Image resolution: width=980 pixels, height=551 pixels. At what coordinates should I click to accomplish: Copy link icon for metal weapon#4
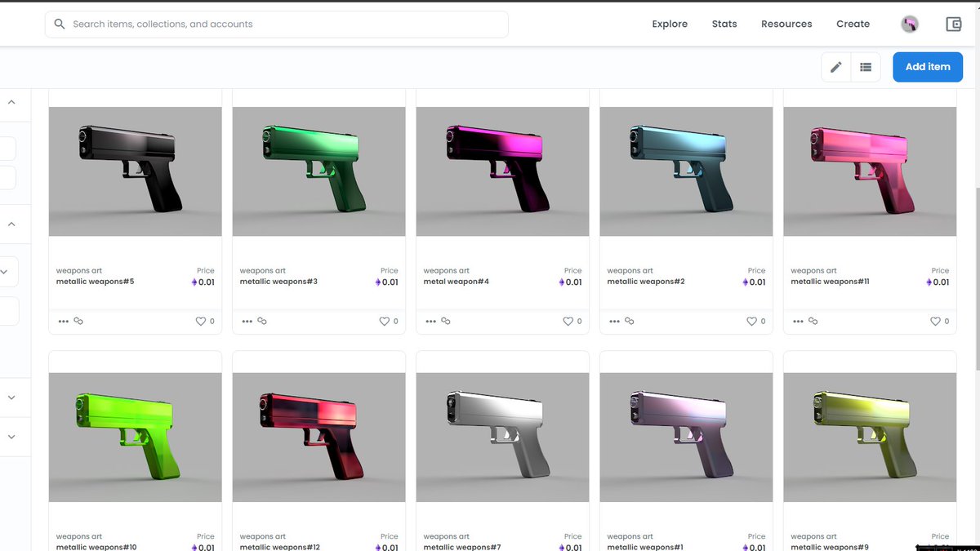(x=446, y=322)
